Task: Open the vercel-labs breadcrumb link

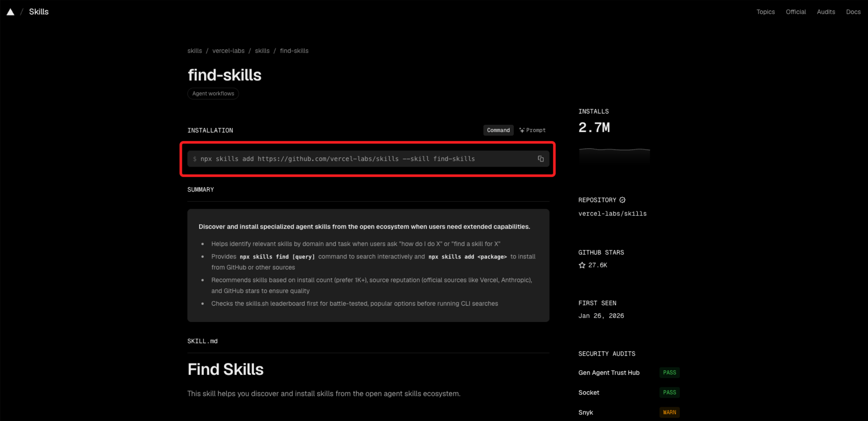Action: 228,51
